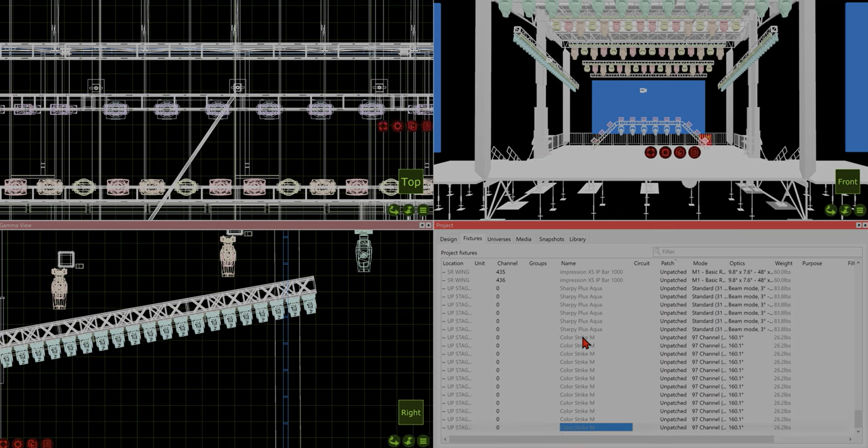Open the Library tab

(x=577, y=239)
